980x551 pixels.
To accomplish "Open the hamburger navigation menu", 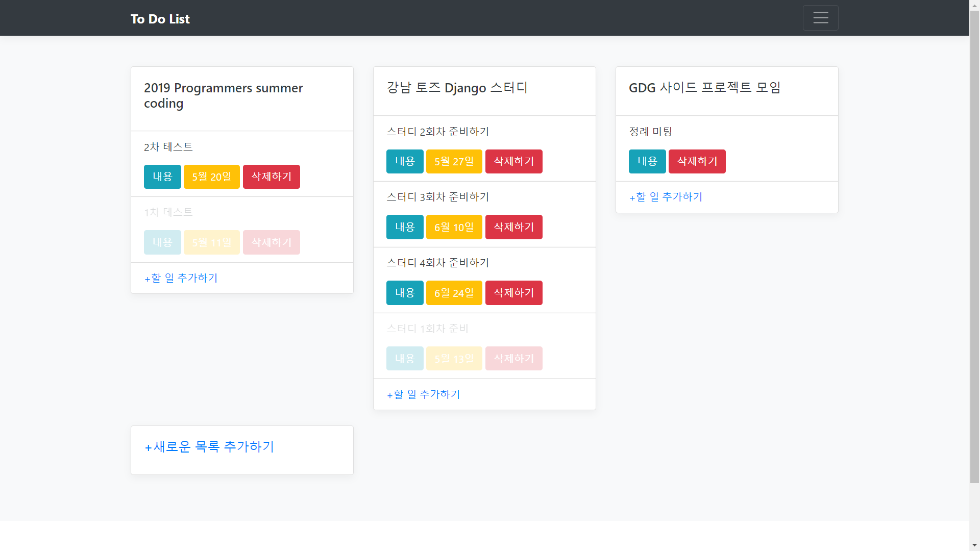I will (x=820, y=18).
